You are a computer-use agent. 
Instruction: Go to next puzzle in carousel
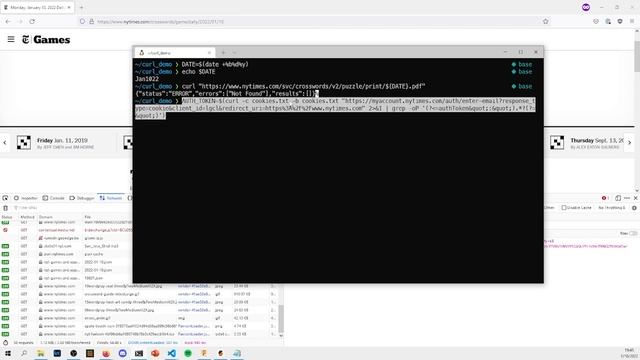pos(629,143)
